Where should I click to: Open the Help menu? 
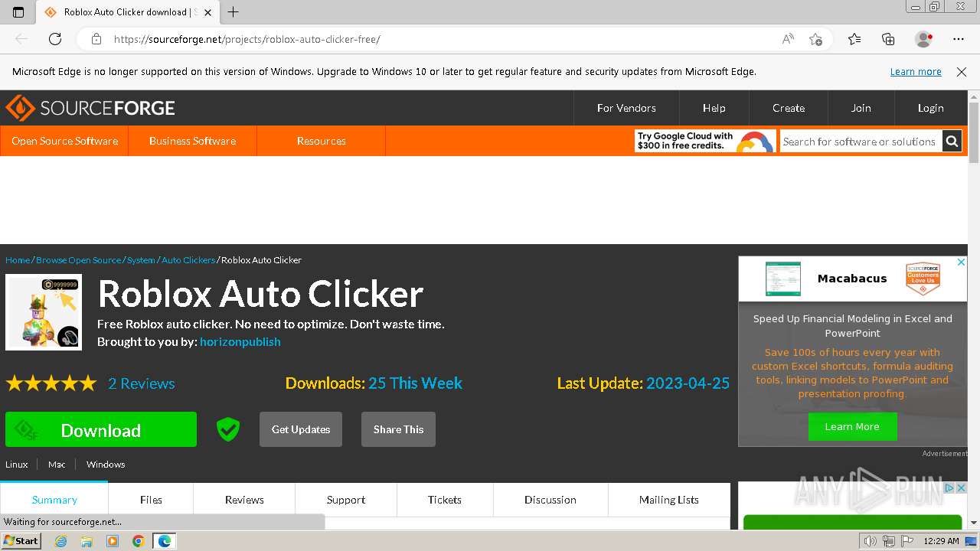click(714, 108)
